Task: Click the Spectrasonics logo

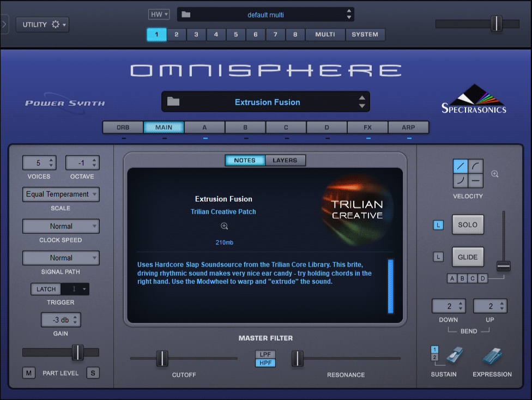Action: coord(474,99)
